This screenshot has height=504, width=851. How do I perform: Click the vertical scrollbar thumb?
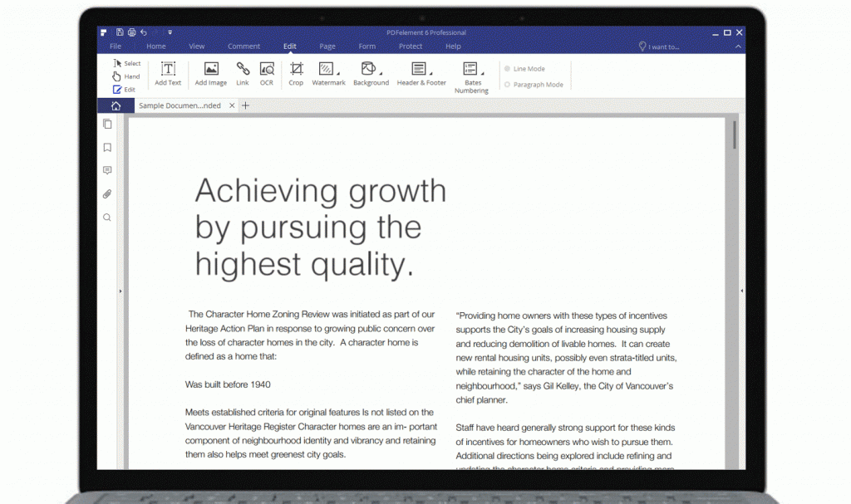[735, 135]
